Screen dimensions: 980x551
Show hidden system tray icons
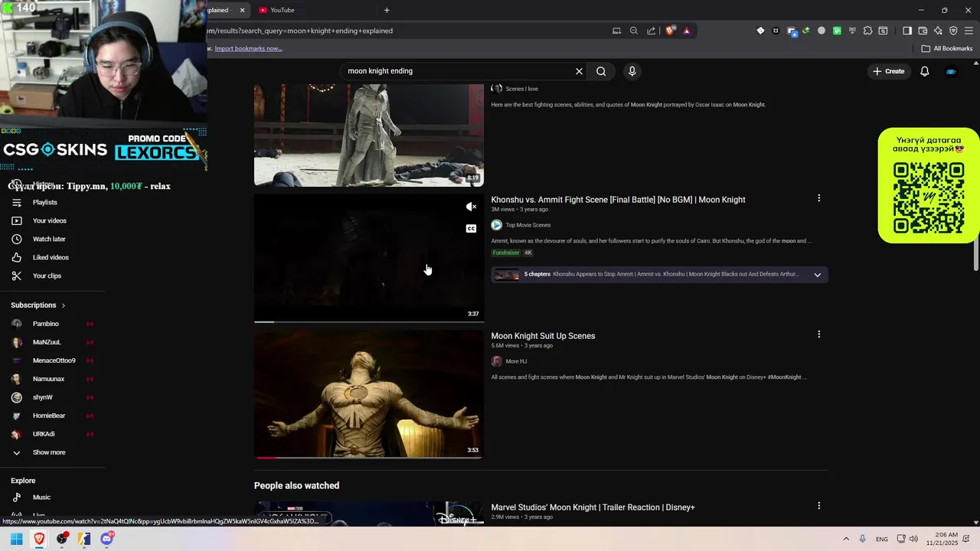(846, 539)
